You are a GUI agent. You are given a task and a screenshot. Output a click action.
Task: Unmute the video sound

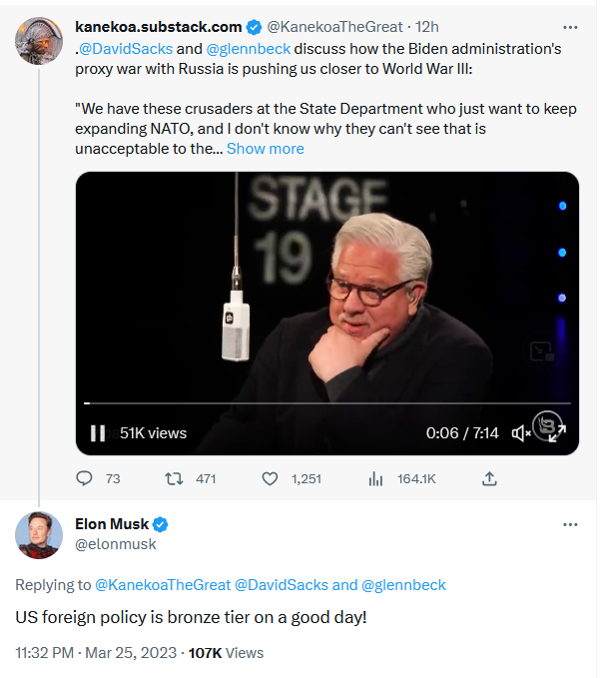tap(520, 432)
